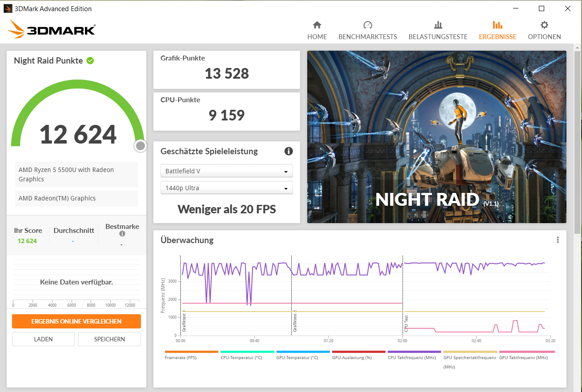Toggle CPU Taktfrequenz legend series
Screen dimensions: 582x392
(414, 355)
